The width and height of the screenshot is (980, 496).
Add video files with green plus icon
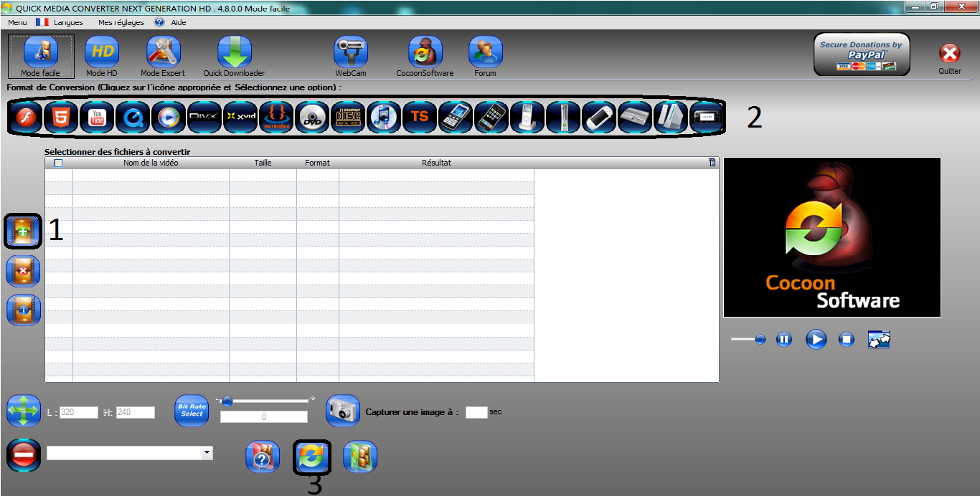pyautogui.click(x=23, y=231)
